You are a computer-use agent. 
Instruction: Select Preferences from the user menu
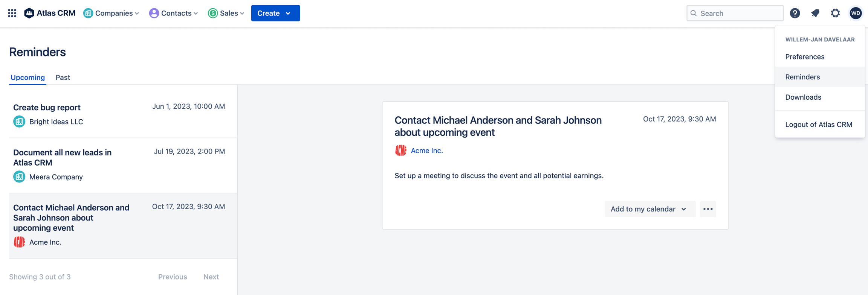[x=805, y=56]
